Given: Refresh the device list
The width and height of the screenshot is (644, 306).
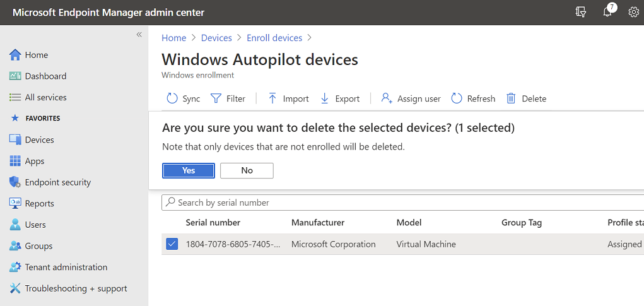Looking at the screenshot, I should coord(457,98).
